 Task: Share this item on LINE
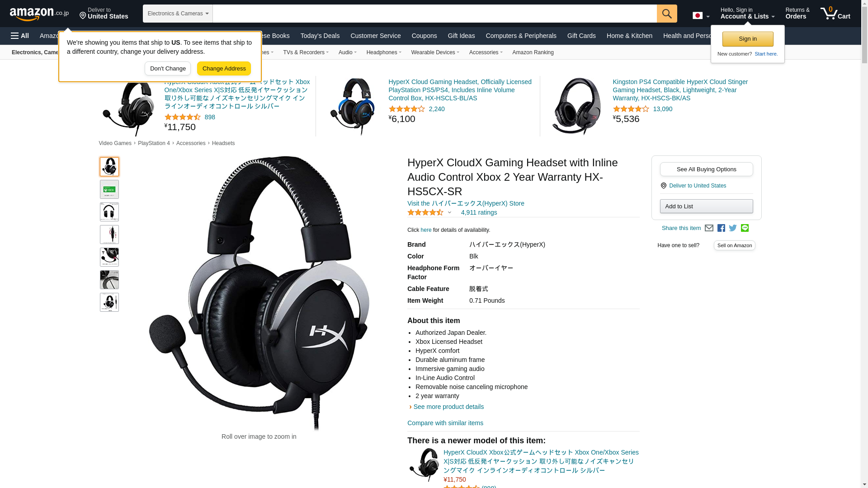coord(745,228)
